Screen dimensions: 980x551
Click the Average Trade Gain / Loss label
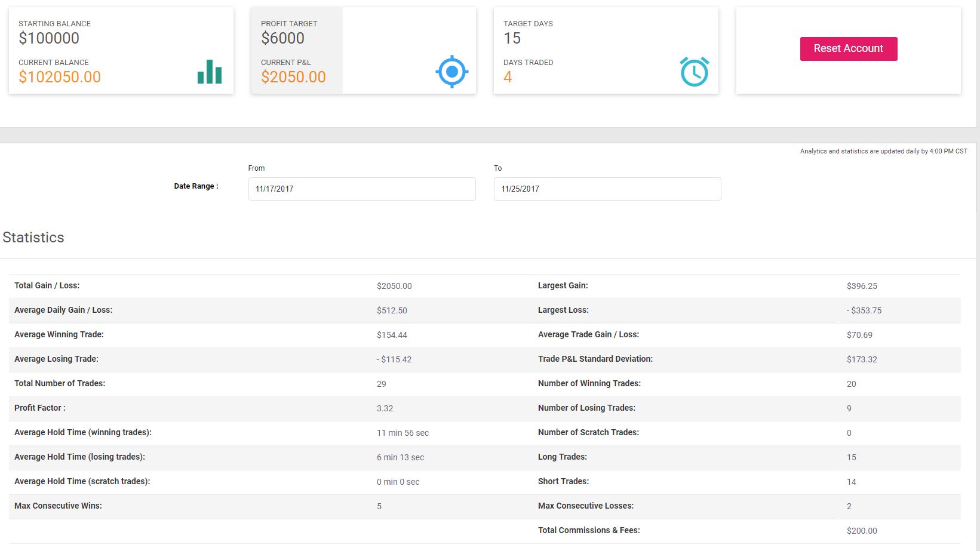tap(588, 334)
